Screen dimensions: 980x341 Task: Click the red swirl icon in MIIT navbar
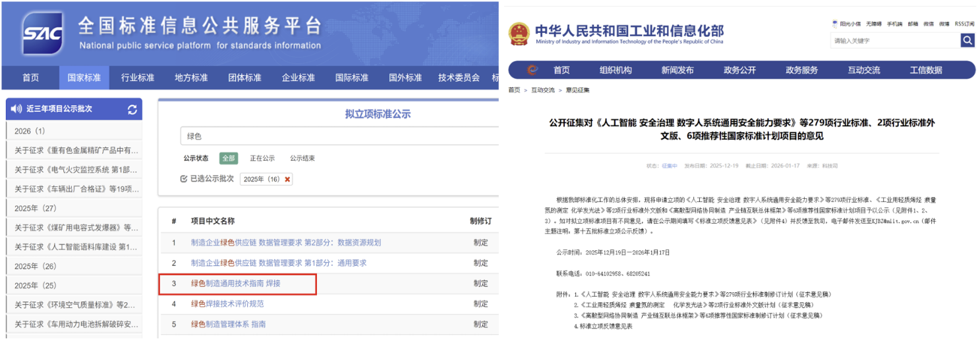(533, 70)
